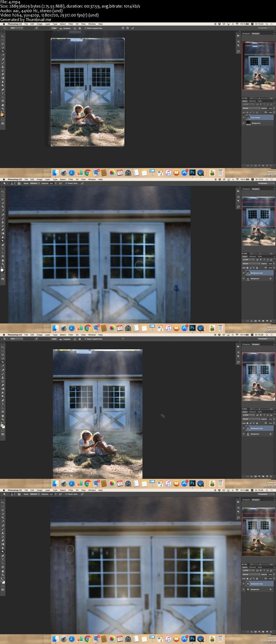Toggle Protect Tones in the 13:46 frame

pos(72,494)
